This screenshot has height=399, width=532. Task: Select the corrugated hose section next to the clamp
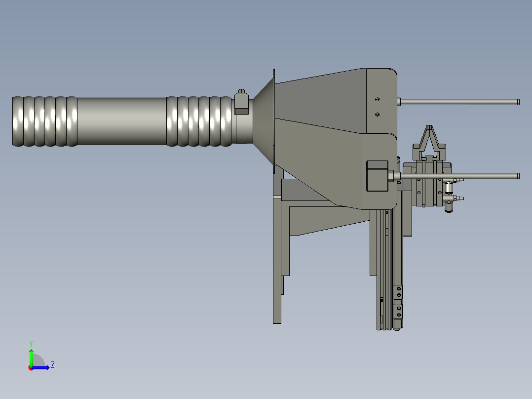[x=199, y=121]
